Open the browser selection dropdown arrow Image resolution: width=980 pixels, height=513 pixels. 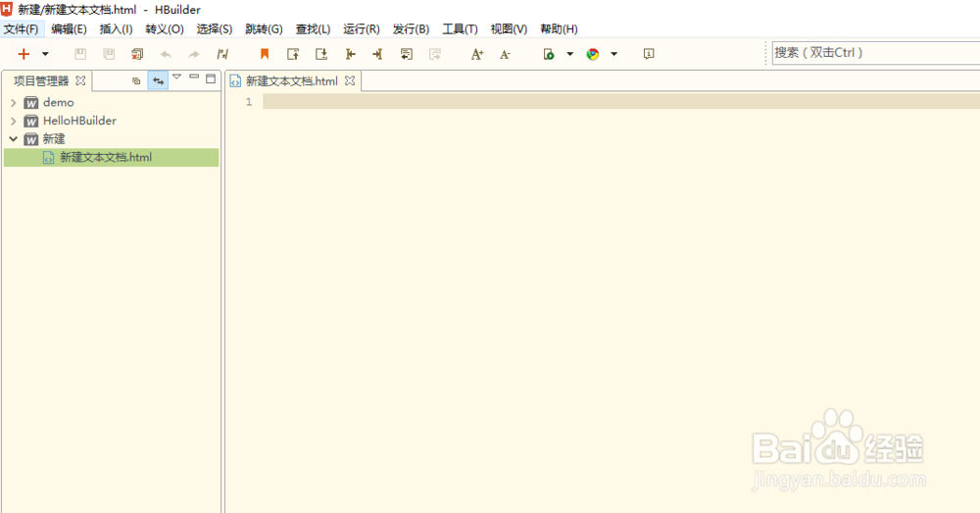(x=613, y=54)
